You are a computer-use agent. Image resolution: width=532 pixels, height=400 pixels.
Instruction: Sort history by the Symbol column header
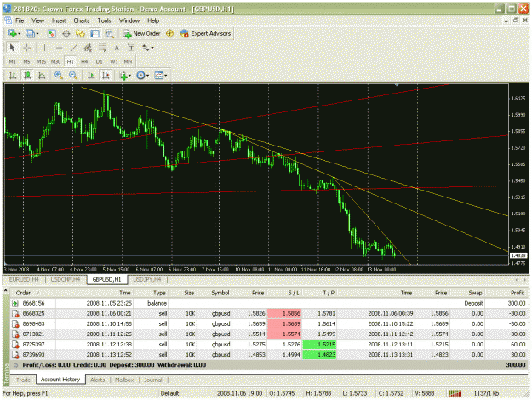[216, 293]
